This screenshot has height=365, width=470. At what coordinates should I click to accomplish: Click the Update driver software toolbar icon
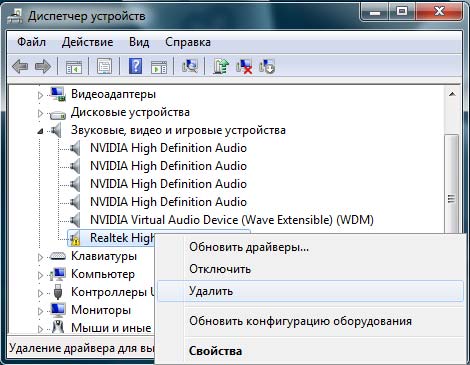coord(221,66)
